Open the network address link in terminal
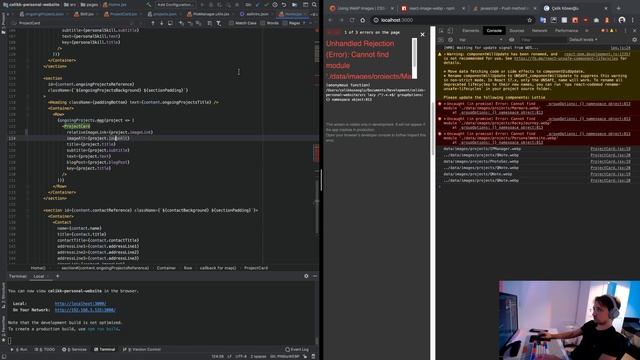640x360 pixels. (85, 310)
